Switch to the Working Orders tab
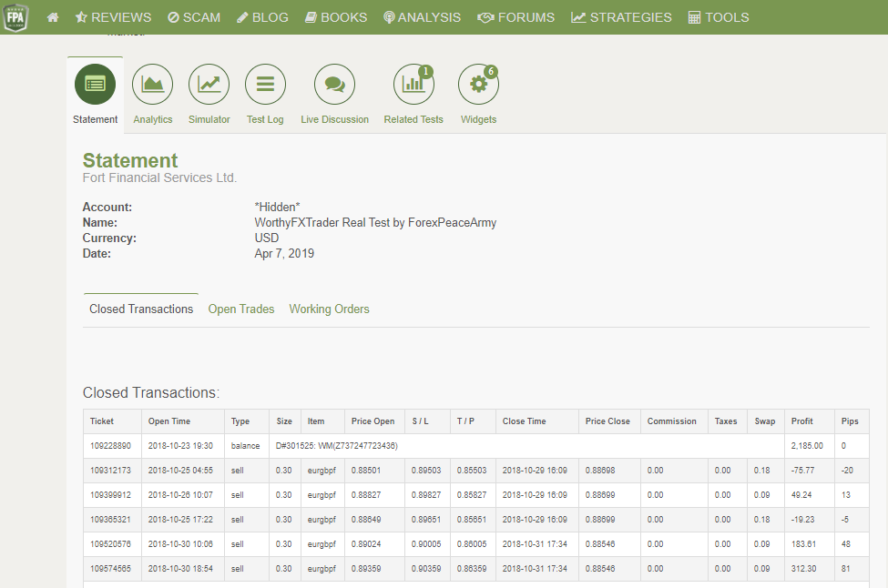The height and width of the screenshot is (588, 888). click(329, 309)
